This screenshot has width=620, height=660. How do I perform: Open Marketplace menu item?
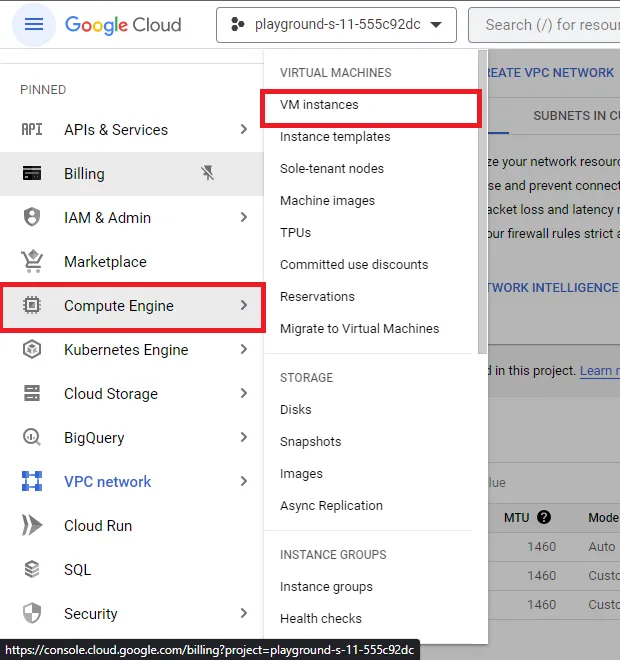click(132, 261)
